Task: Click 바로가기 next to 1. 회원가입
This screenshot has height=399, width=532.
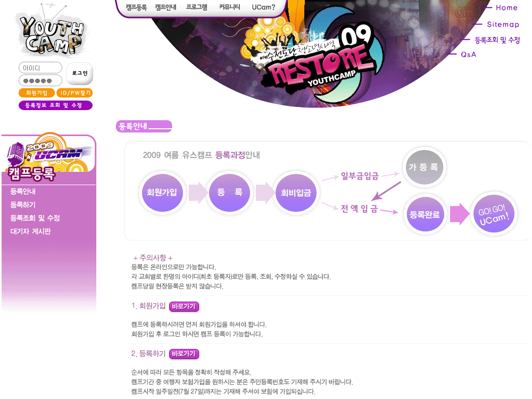Action: pos(184,306)
